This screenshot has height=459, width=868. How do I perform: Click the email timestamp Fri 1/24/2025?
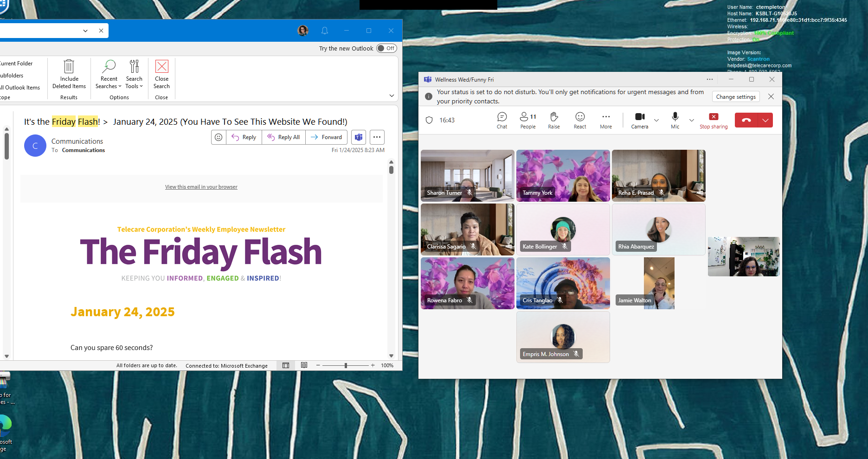358,150
